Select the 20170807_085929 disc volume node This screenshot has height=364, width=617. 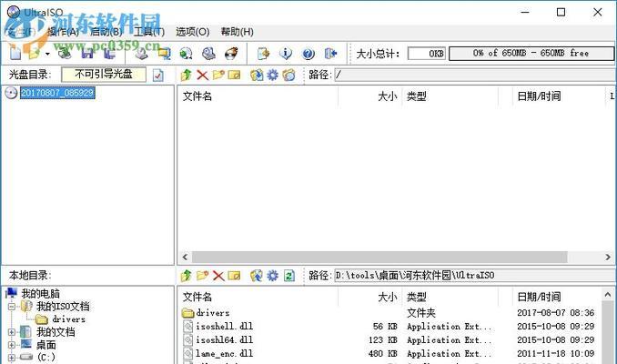click(x=57, y=93)
